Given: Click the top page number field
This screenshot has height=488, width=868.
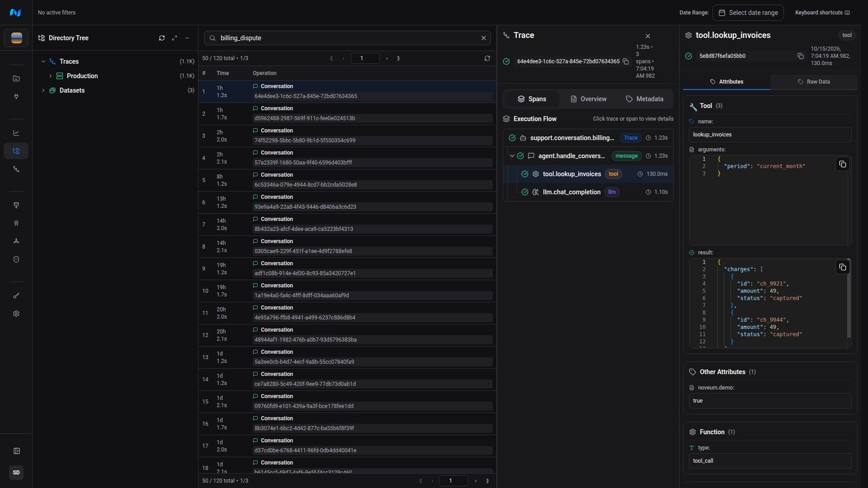Looking at the screenshot, I should coord(365,58).
